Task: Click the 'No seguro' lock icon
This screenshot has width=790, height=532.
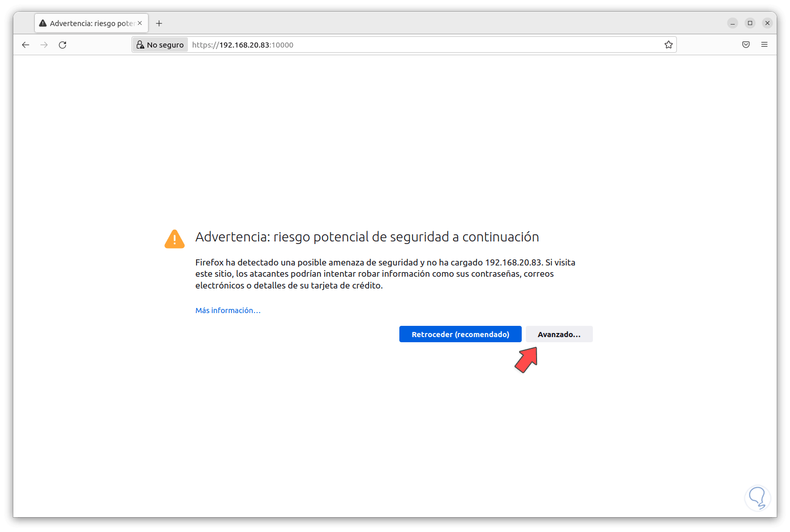Action: tap(140, 45)
